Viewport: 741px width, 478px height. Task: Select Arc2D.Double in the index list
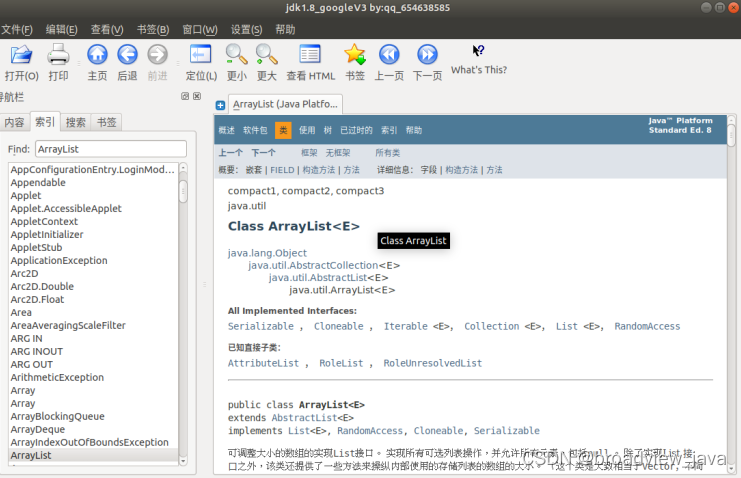pyautogui.click(x=94, y=286)
